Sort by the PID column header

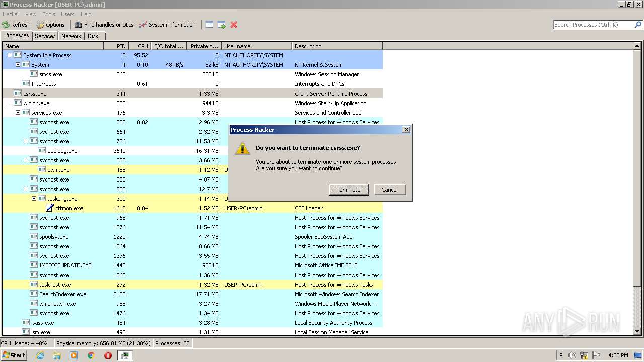[x=116, y=46]
